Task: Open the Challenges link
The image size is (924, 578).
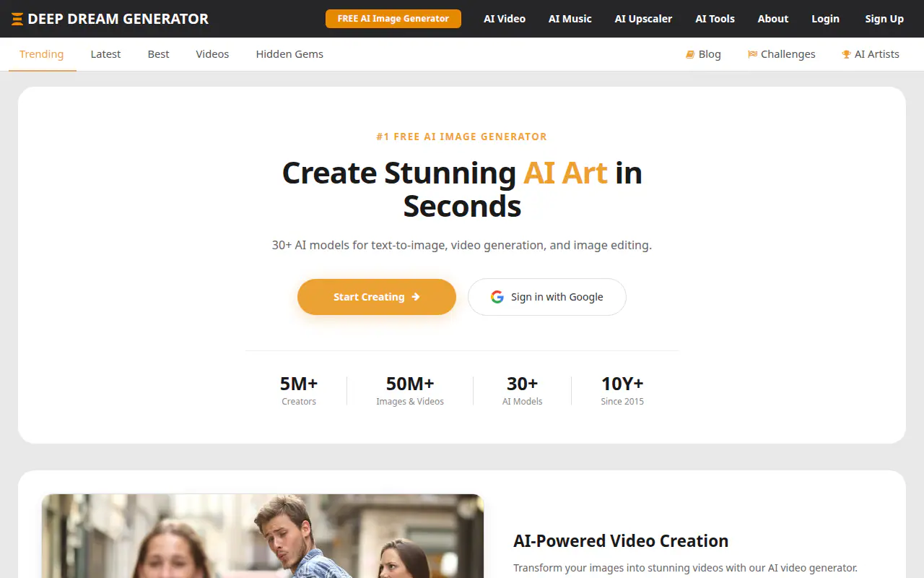Action: click(x=782, y=54)
